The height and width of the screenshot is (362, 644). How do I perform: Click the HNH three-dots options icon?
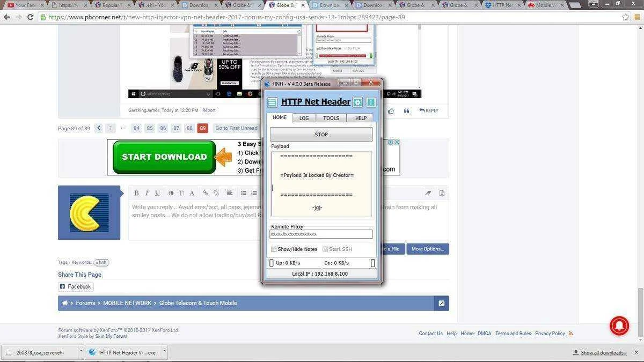[371, 102]
